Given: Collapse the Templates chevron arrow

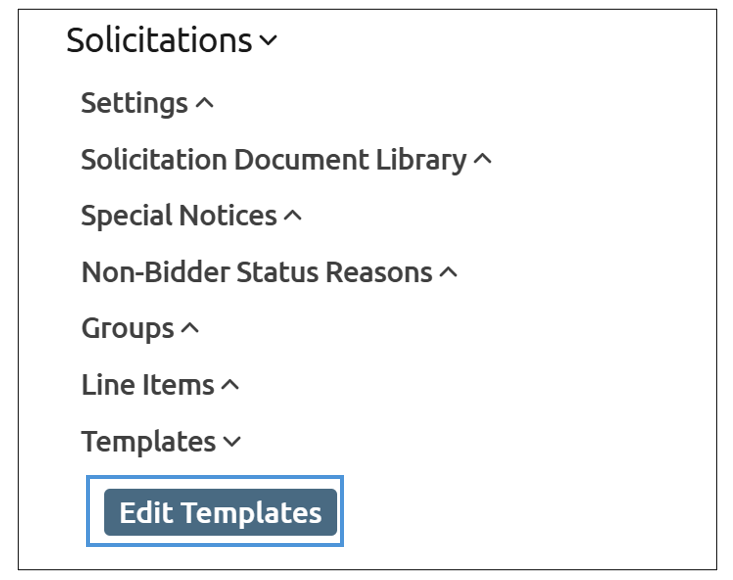Looking at the screenshot, I should coord(232,442).
